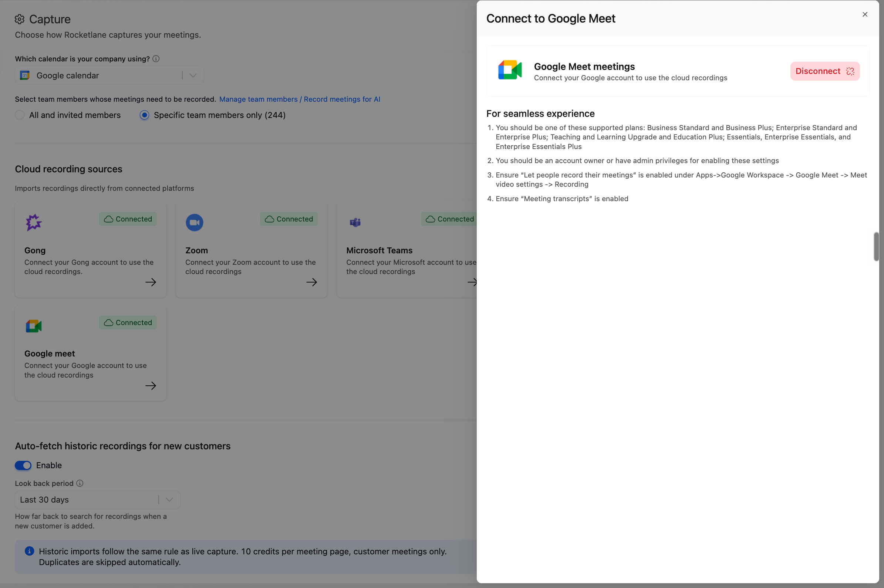Screen dimensions: 884x588
Task: Open the calendar info tooltip icon
Action: point(156,59)
